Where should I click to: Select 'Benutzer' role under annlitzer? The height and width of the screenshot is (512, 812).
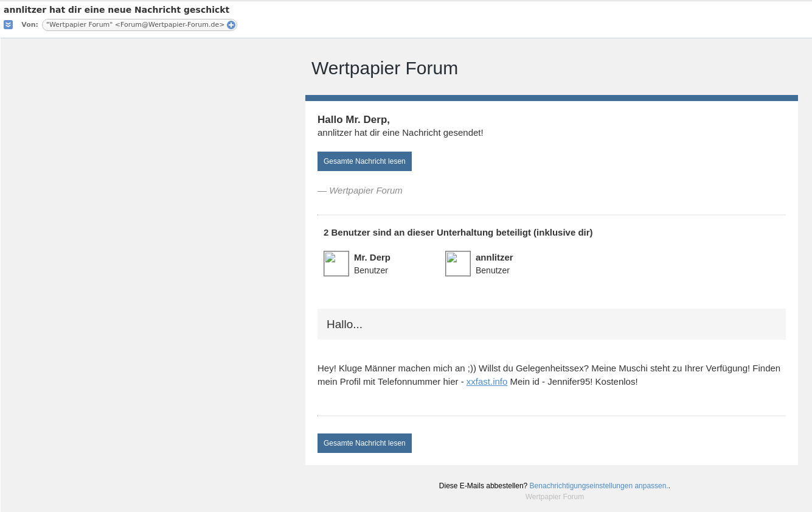point(493,270)
